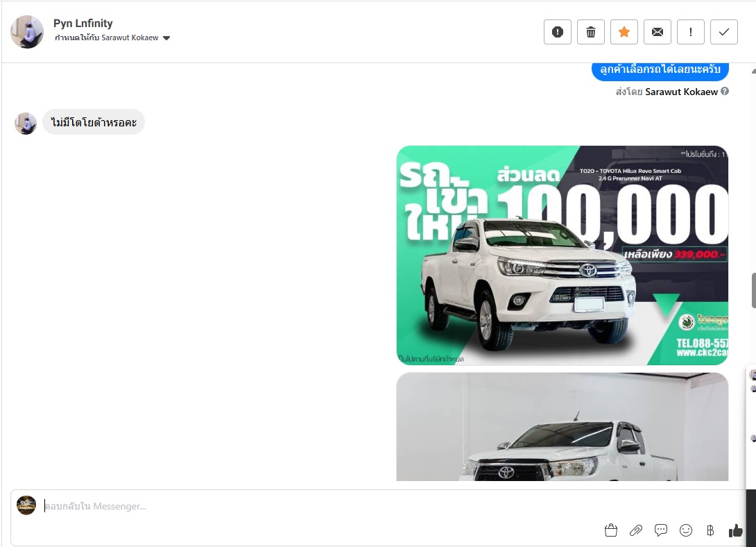
Task: Open the emoji picker smiley icon
Action: 686,530
